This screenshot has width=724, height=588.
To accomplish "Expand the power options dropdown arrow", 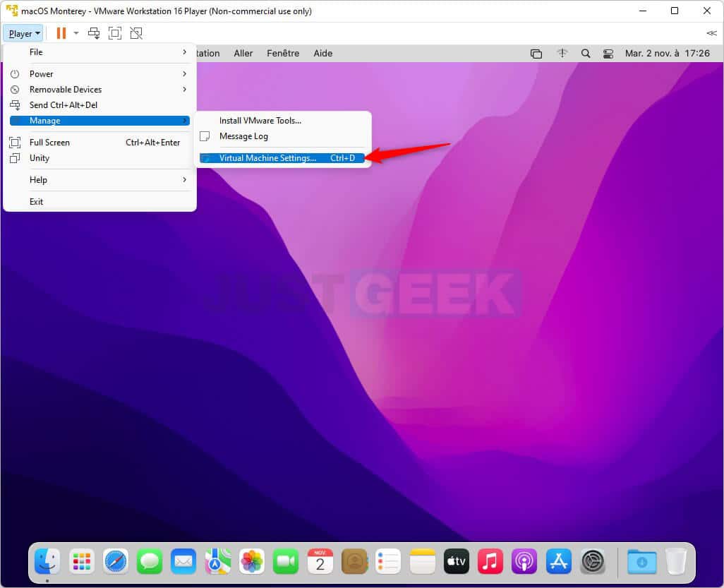I will [x=76, y=33].
